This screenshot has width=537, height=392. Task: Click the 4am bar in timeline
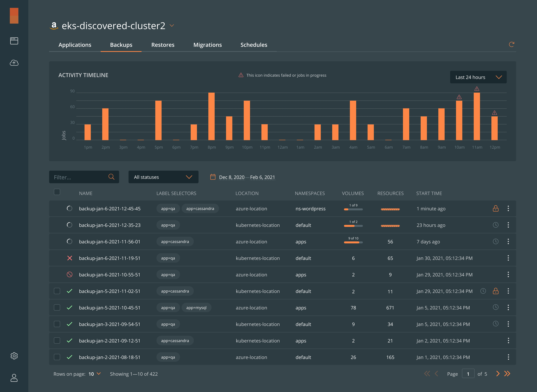coord(353,120)
